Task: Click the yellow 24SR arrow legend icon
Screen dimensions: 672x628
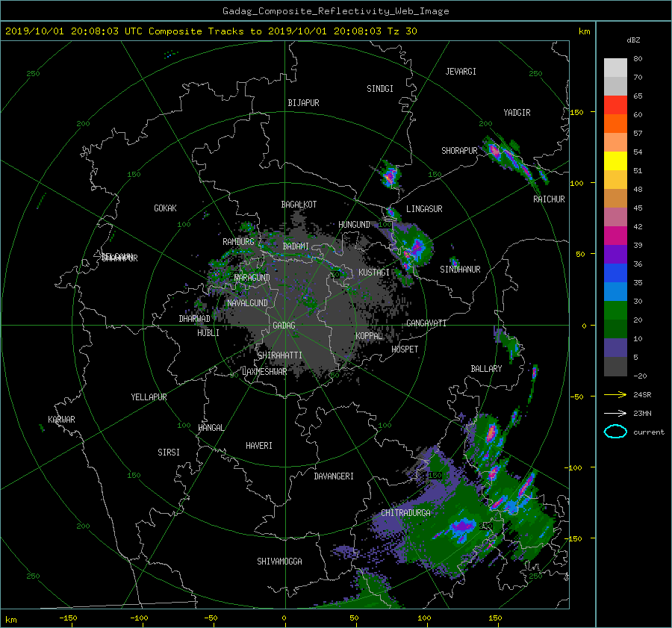Action: (x=615, y=394)
